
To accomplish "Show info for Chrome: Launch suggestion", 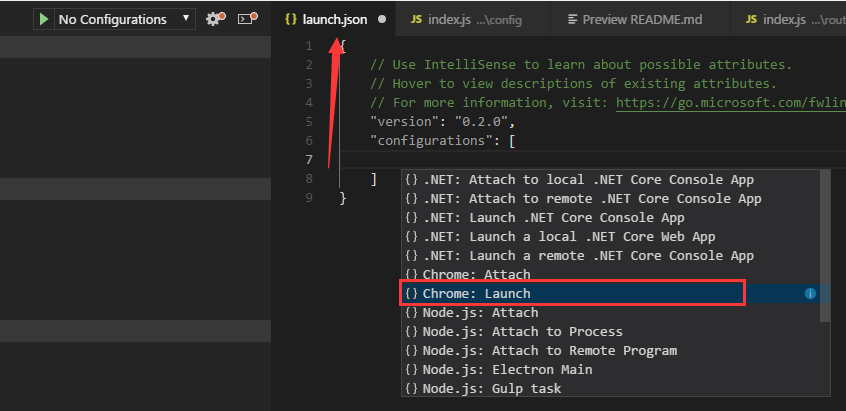I will pos(810,293).
